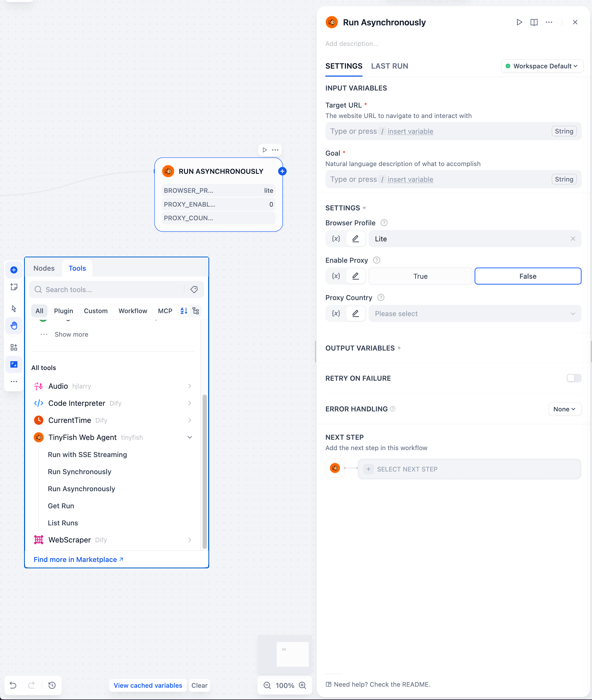Click the add note icon in left toolbar

[x=14, y=287]
